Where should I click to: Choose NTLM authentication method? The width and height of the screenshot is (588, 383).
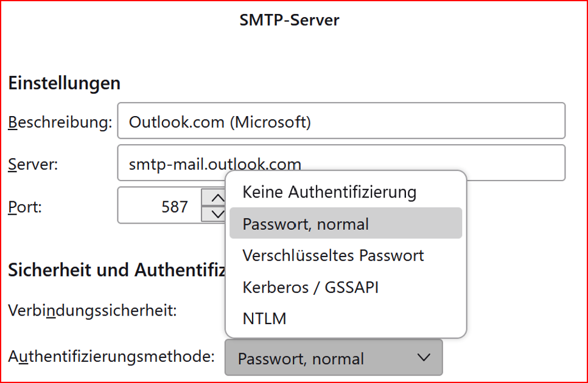(x=264, y=319)
